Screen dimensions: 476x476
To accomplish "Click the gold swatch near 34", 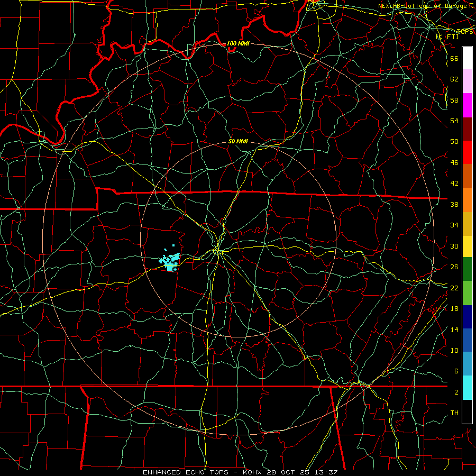I will pos(467,224).
